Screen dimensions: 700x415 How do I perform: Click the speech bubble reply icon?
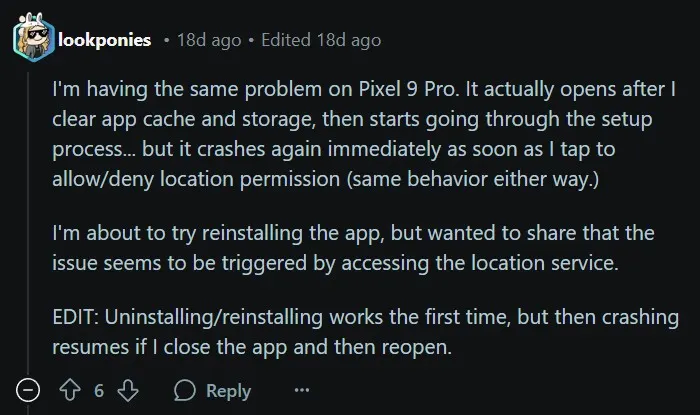coord(185,390)
